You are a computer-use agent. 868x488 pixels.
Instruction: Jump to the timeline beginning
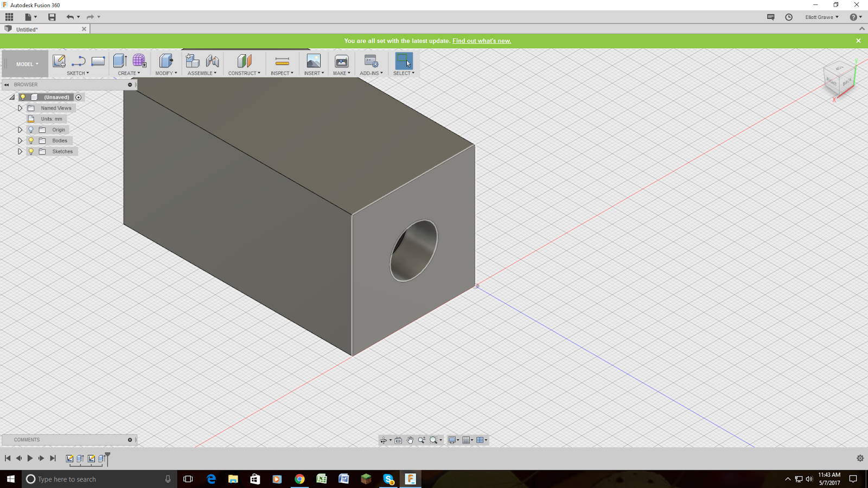pos(8,458)
